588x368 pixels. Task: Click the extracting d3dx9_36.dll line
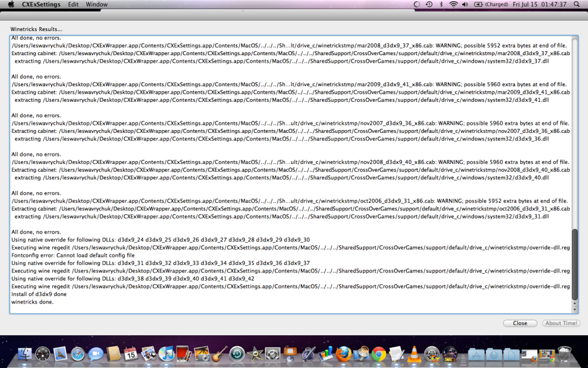[281, 139]
